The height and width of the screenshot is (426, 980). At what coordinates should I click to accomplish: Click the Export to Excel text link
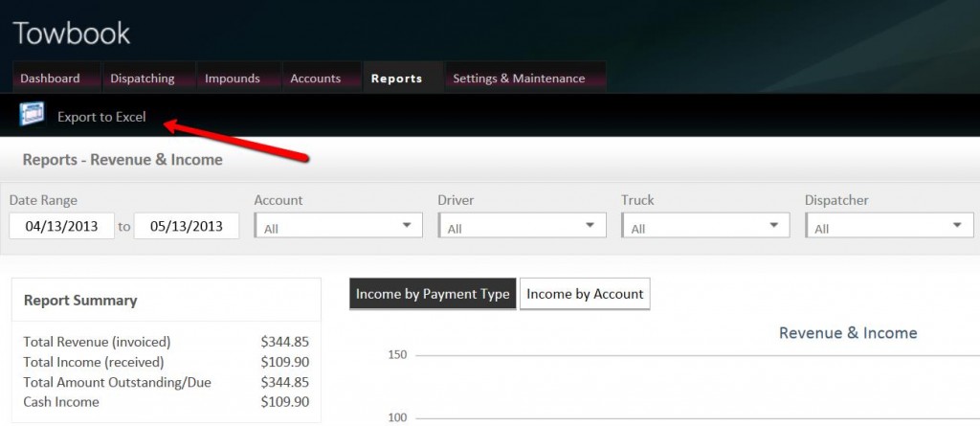coord(101,117)
